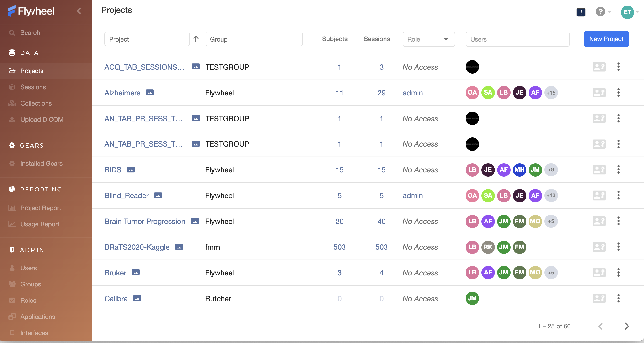Image resolution: width=644 pixels, height=343 pixels.
Task: Open Installed Gears from sidebar
Action: tap(41, 163)
